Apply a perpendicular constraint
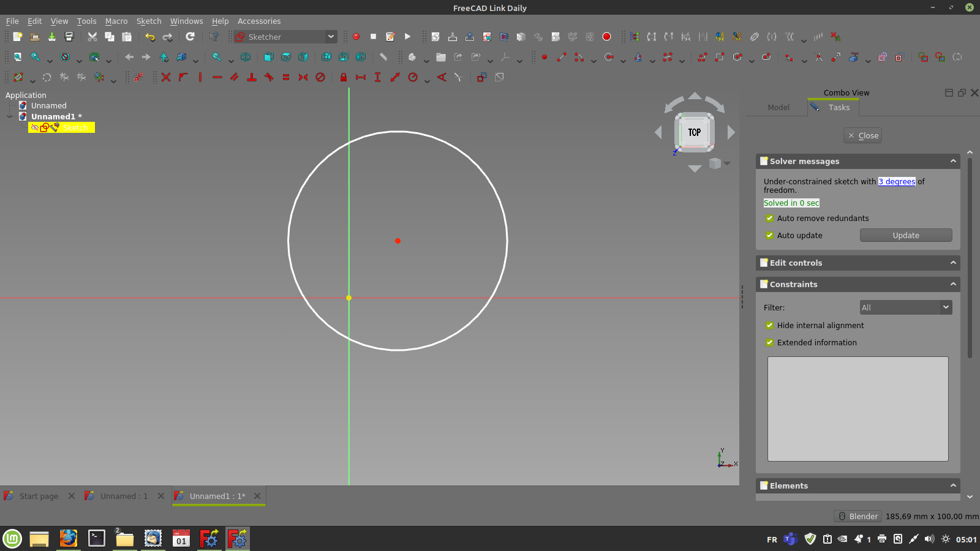The width and height of the screenshot is (980, 551). 252,77
